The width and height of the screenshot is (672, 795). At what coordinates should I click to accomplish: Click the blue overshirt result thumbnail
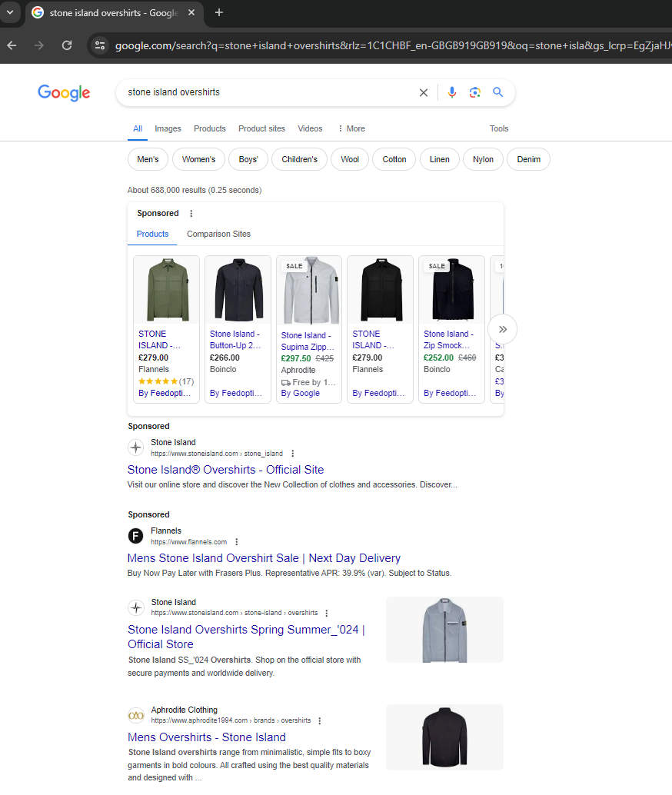444,630
